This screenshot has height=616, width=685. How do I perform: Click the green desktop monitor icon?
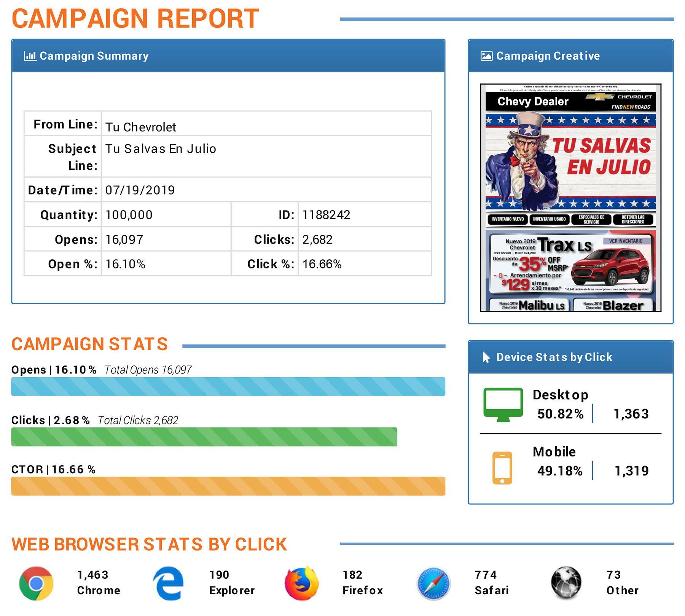(503, 405)
